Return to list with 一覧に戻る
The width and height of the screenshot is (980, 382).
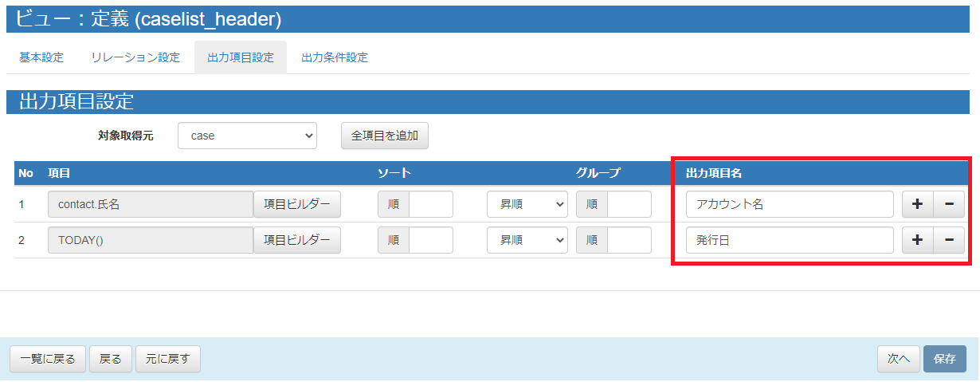click(x=48, y=359)
